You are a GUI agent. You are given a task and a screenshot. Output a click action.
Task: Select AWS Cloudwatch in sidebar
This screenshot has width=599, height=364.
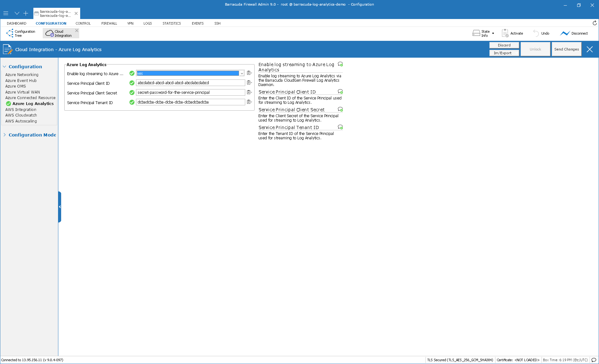click(x=21, y=115)
